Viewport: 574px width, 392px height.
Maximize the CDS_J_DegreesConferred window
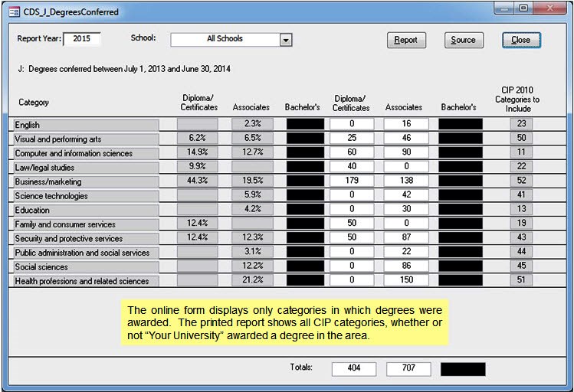point(524,8)
